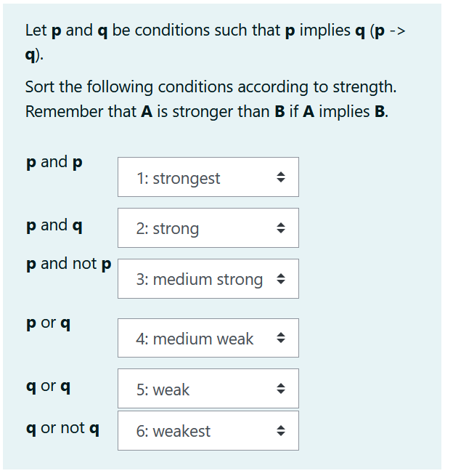Screen dimensions: 453x476
Task: Click the "p and p" condition label
Action: 54,162
